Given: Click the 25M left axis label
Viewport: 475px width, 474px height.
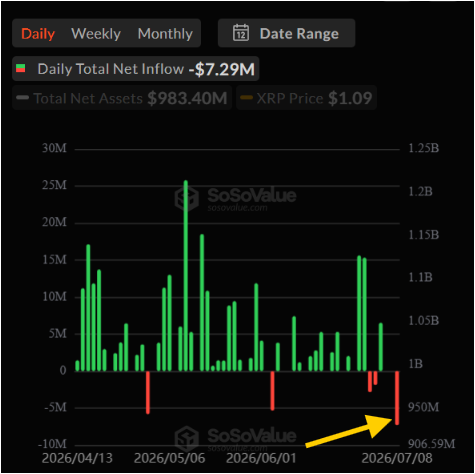Looking at the screenshot, I should (x=54, y=185).
